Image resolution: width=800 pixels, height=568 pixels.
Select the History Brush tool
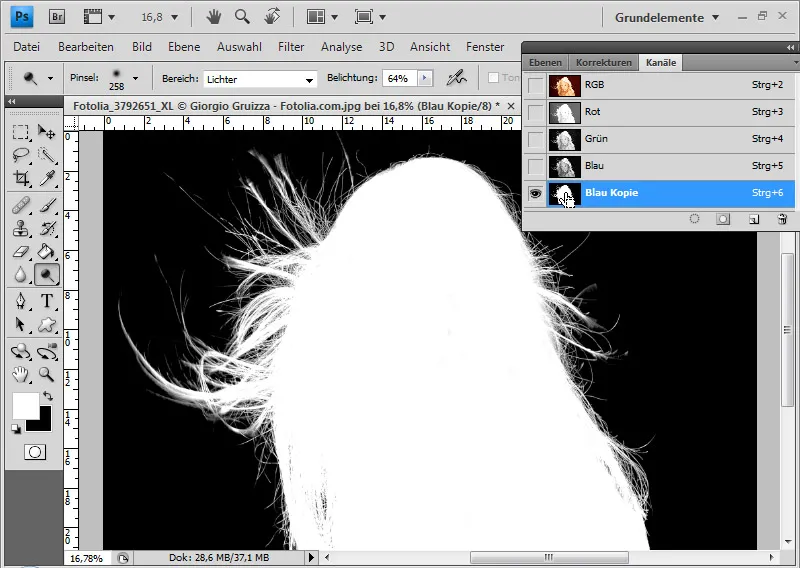46,228
